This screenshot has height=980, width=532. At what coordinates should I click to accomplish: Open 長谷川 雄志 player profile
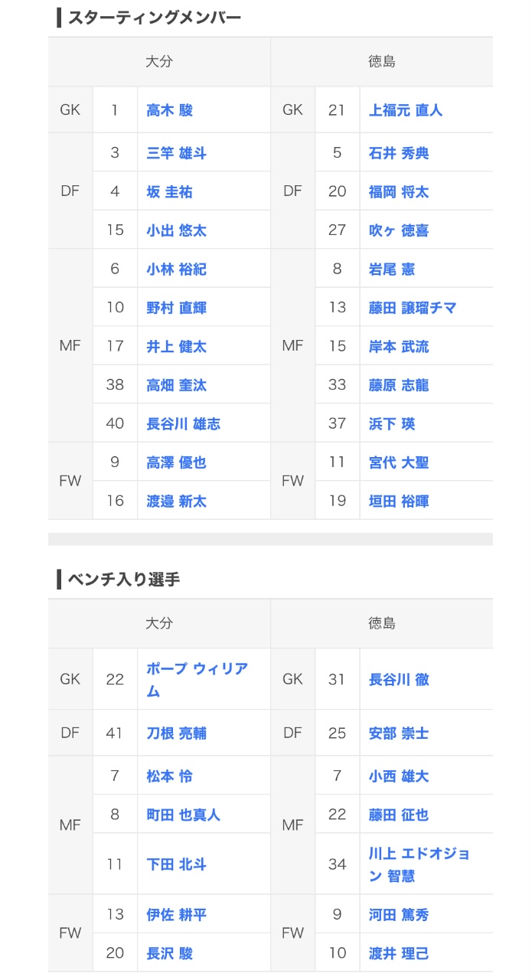tap(183, 423)
